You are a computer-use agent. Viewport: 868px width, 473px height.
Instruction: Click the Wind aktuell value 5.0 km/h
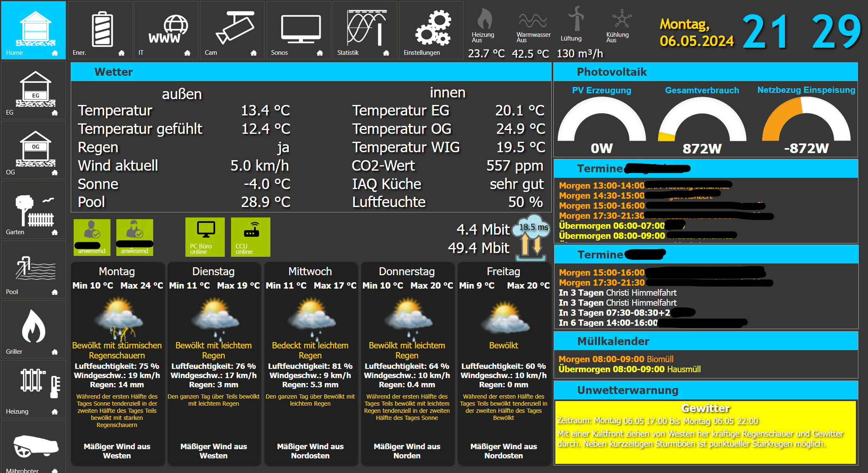259,166
